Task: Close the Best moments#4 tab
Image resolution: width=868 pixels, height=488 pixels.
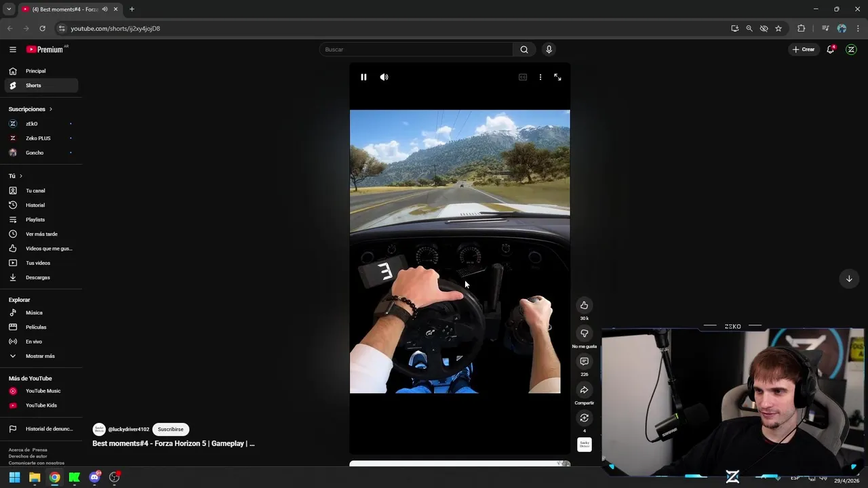Action: (115, 9)
